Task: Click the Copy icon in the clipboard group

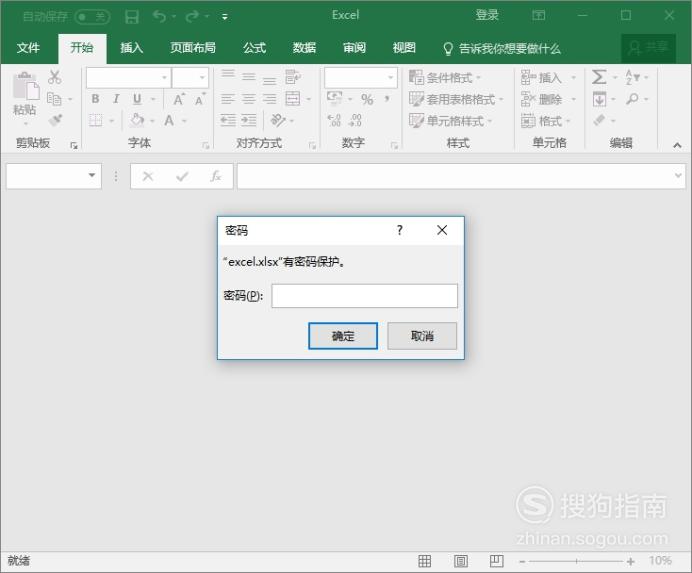Action: click(54, 99)
